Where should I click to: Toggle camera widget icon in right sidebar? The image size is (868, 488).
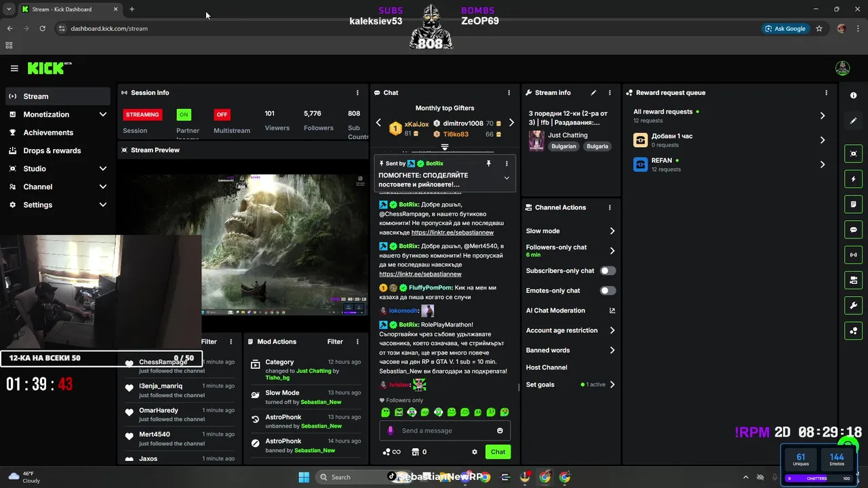853,280
